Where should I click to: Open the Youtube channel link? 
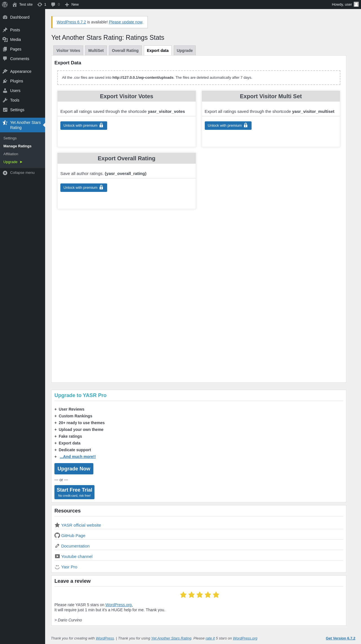(77, 557)
